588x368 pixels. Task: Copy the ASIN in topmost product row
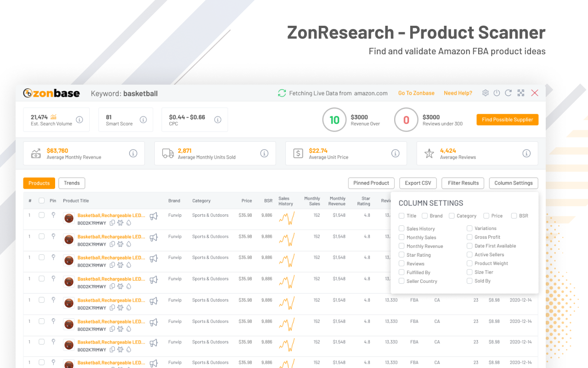112,223
